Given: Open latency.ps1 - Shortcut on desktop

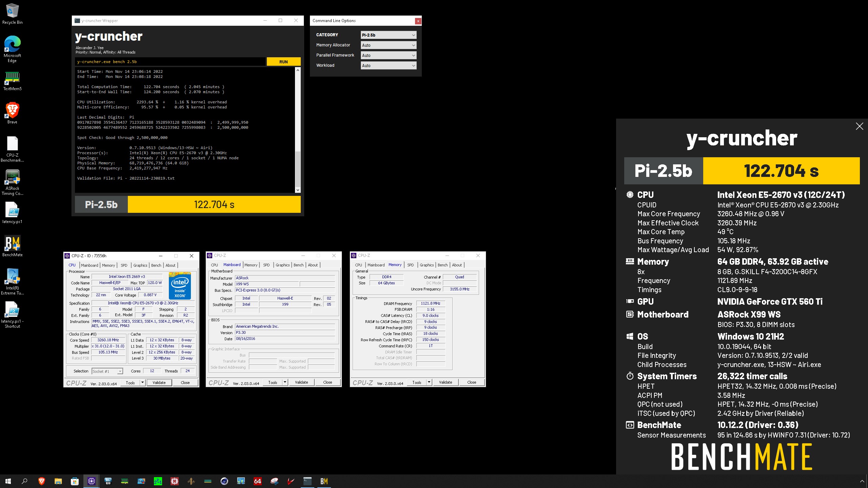Looking at the screenshot, I should coord(12,315).
